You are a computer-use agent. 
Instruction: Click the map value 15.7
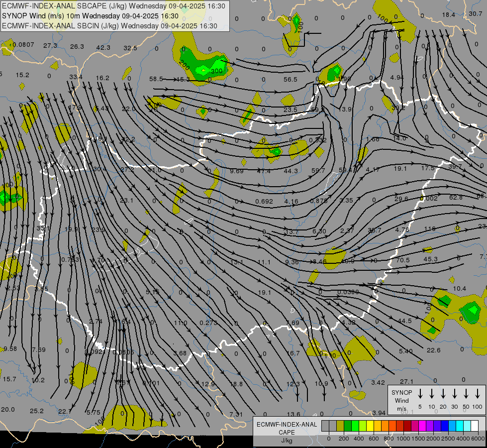pyautogui.click(x=9, y=379)
